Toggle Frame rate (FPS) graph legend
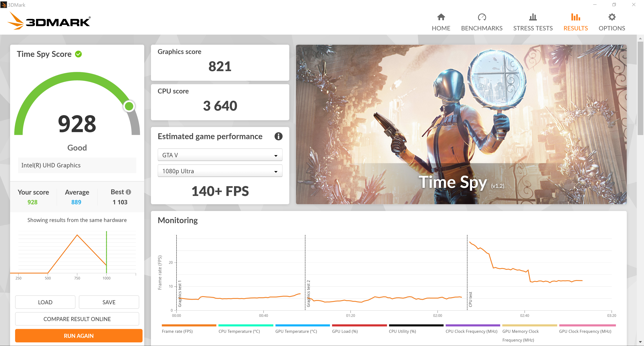Image resolution: width=644 pixels, height=346 pixels. [177, 331]
